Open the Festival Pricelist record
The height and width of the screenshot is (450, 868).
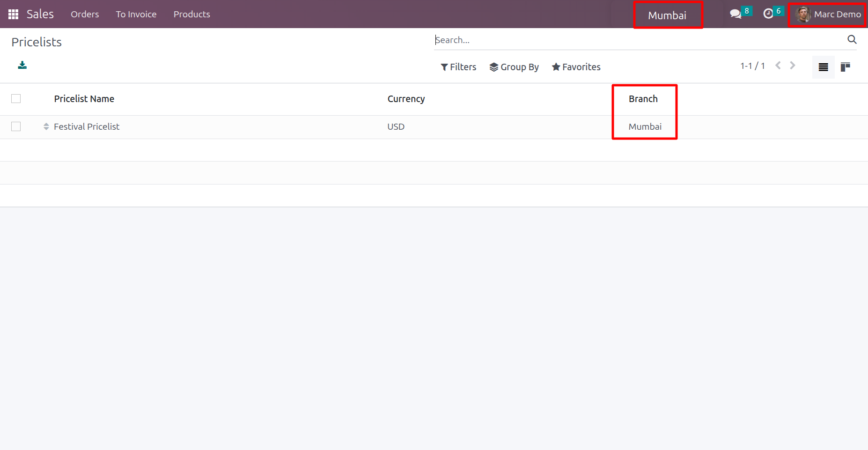point(87,126)
